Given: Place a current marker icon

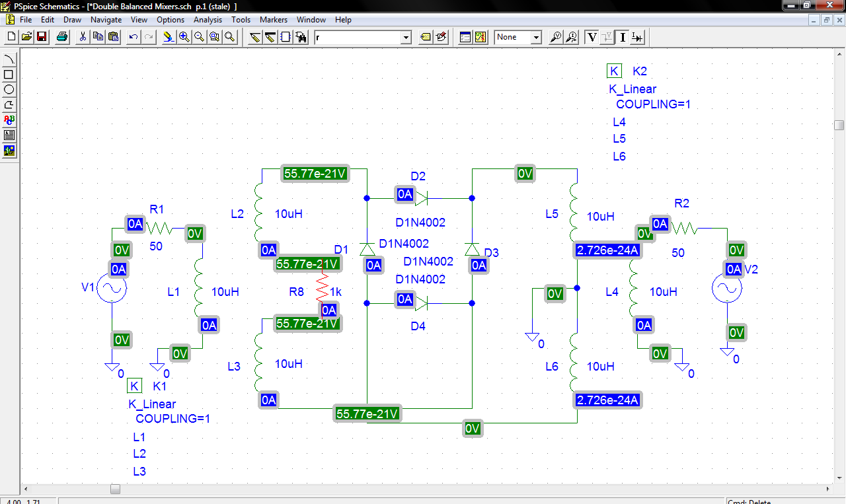Looking at the screenshot, I should [572, 37].
